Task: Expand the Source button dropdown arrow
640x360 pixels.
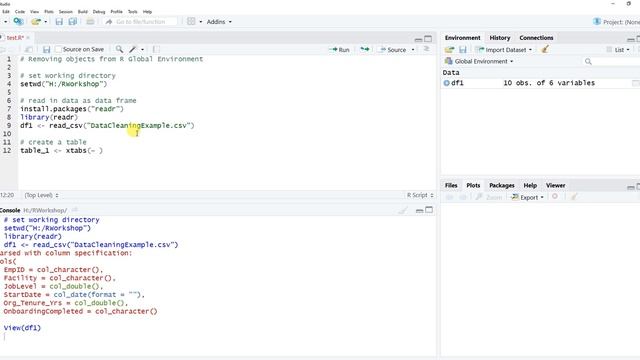Action: (x=413, y=50)
